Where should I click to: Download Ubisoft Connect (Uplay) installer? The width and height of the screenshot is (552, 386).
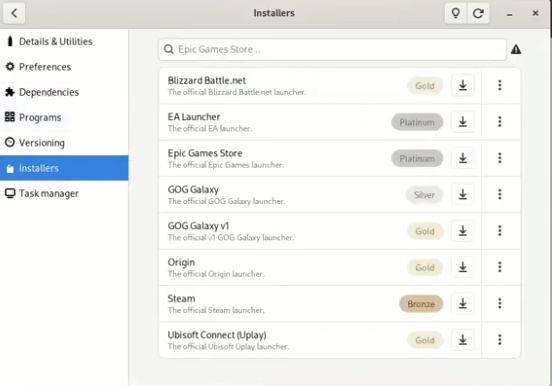[463, 340]
